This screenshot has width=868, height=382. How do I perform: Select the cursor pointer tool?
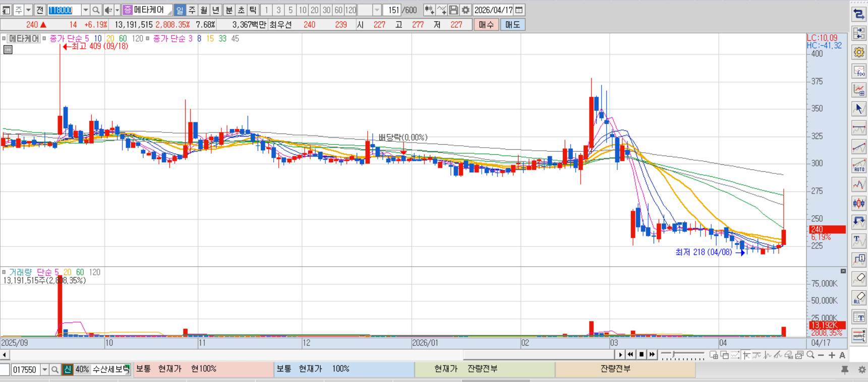coord(859,108)
